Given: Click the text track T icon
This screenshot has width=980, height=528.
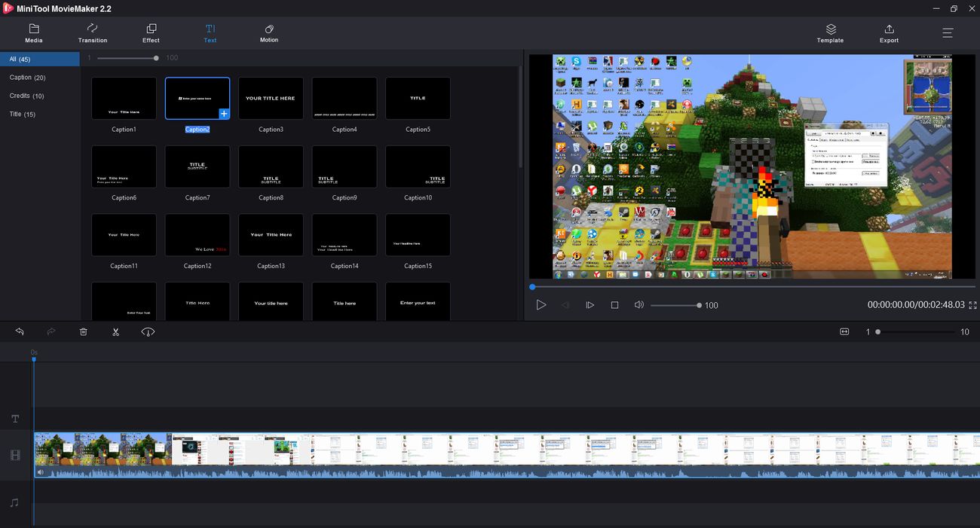Looking at the screenshot, I should coord(14,419).
